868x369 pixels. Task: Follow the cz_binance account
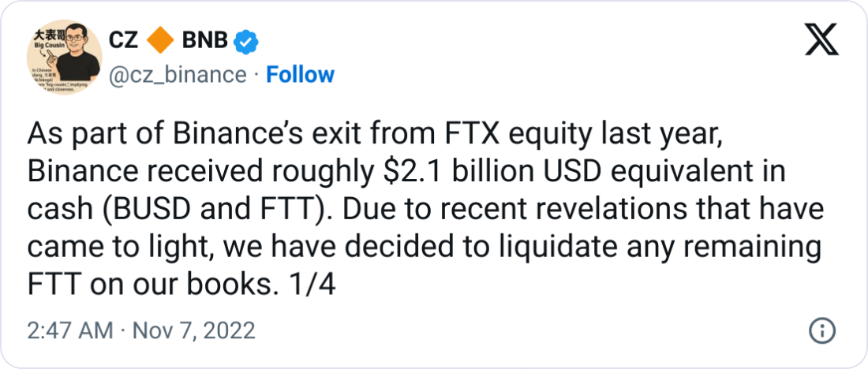click(300, 75)
